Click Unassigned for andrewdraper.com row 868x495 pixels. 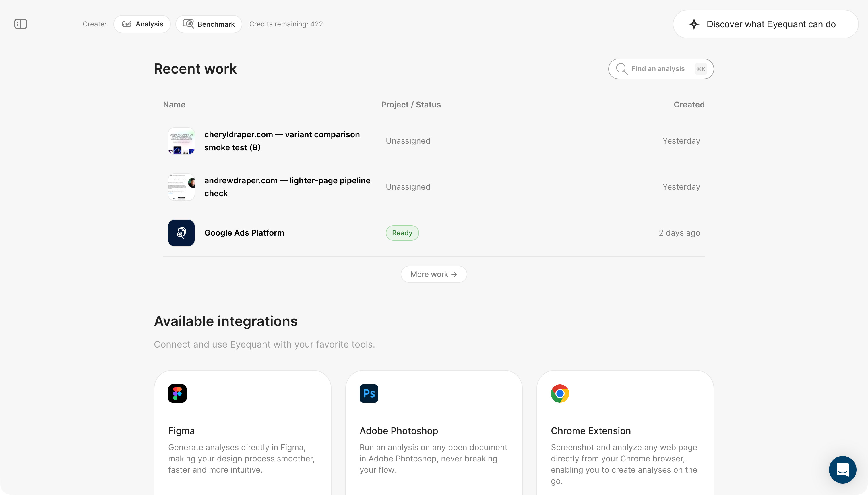coord(408,187)
